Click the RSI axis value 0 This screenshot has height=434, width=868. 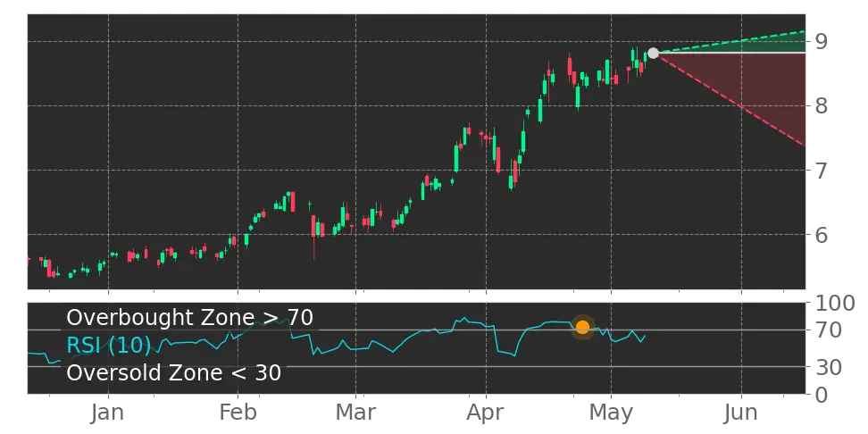coord(821,395)
